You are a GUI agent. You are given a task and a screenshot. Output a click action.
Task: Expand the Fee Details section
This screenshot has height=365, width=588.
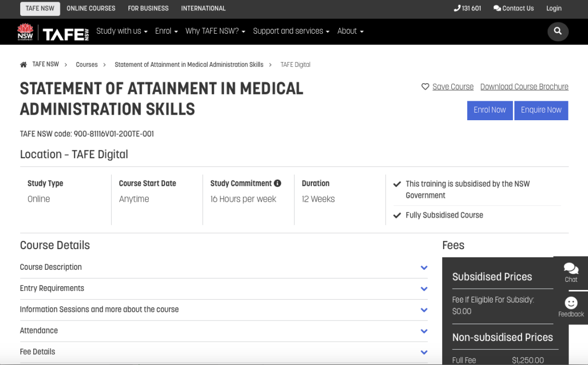pos(224,352)
